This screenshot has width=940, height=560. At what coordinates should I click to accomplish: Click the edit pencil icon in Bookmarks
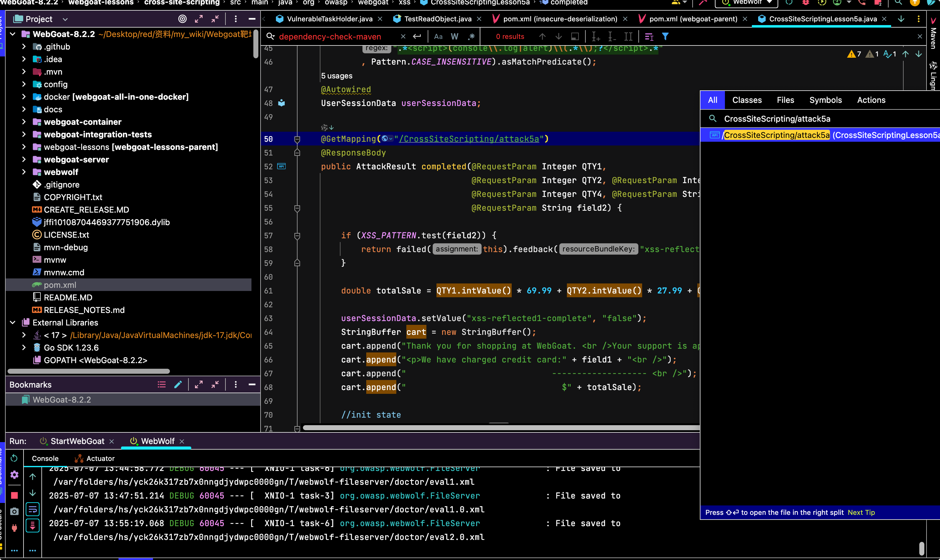(x=178, y=384)
